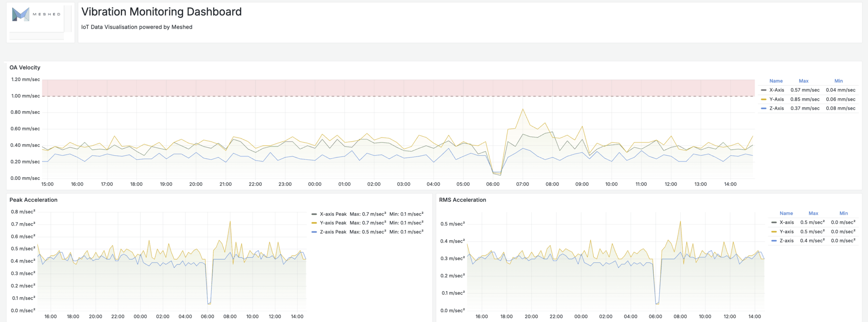Toggle Z-Axis series in OA Velocity legend
The image size is (868, 322).
[x=776, y=108]
